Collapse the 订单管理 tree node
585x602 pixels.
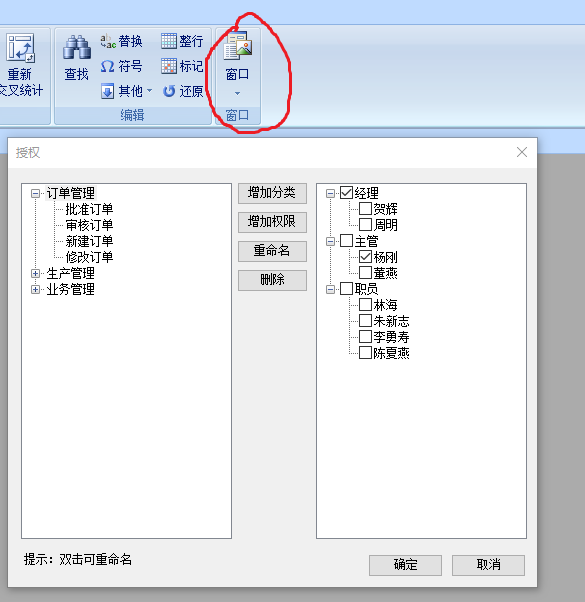(35, 193)
